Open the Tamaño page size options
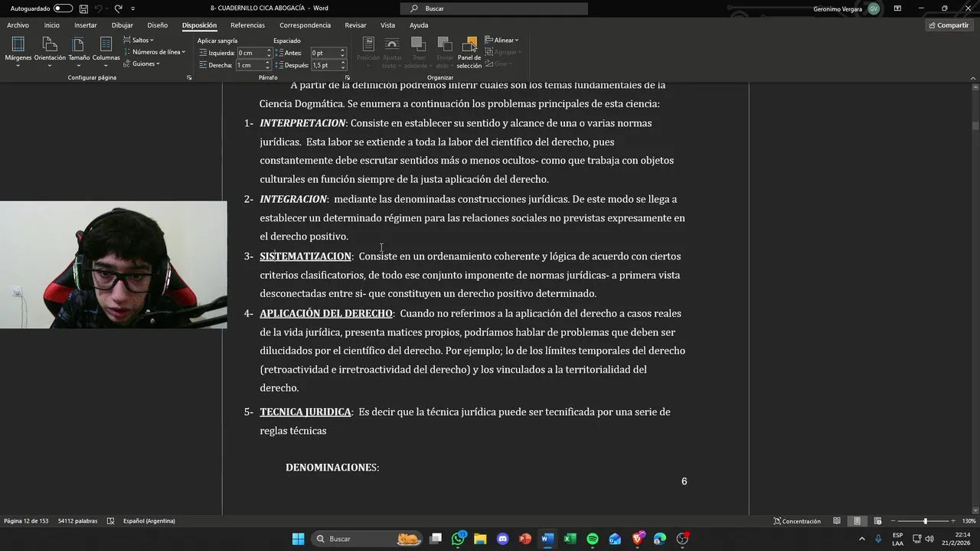 tap(79, 51)
